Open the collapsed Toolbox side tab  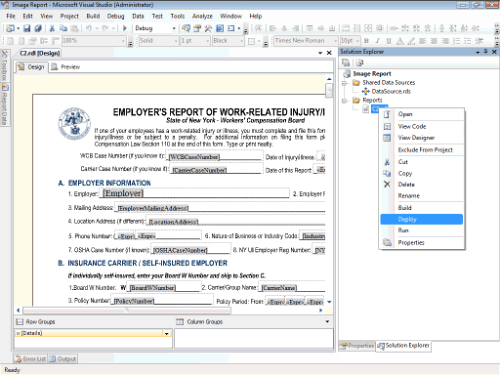[x=5, y=66]
